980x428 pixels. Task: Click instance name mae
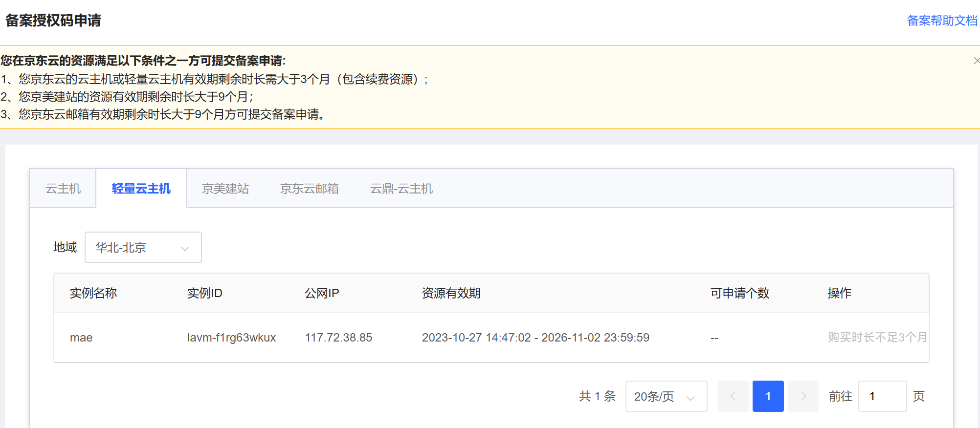[x=81, y=338]
